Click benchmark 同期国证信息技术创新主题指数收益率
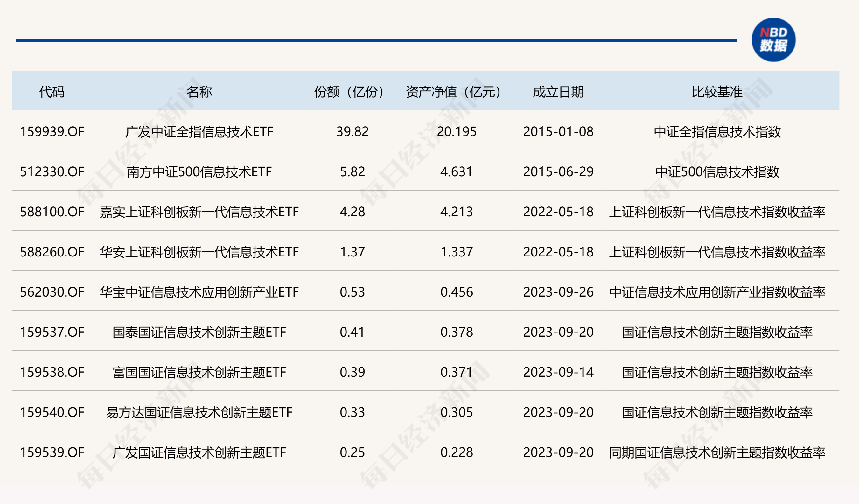Screen dimensions: 859x504 (717, 452)
